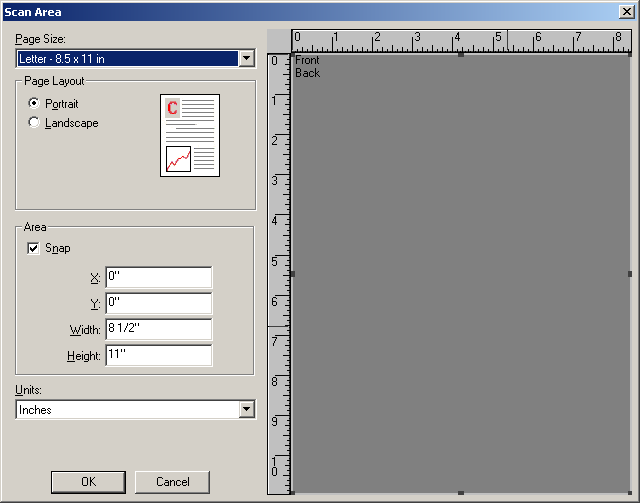Click the 'Back' label in preview

click(307, 73)
